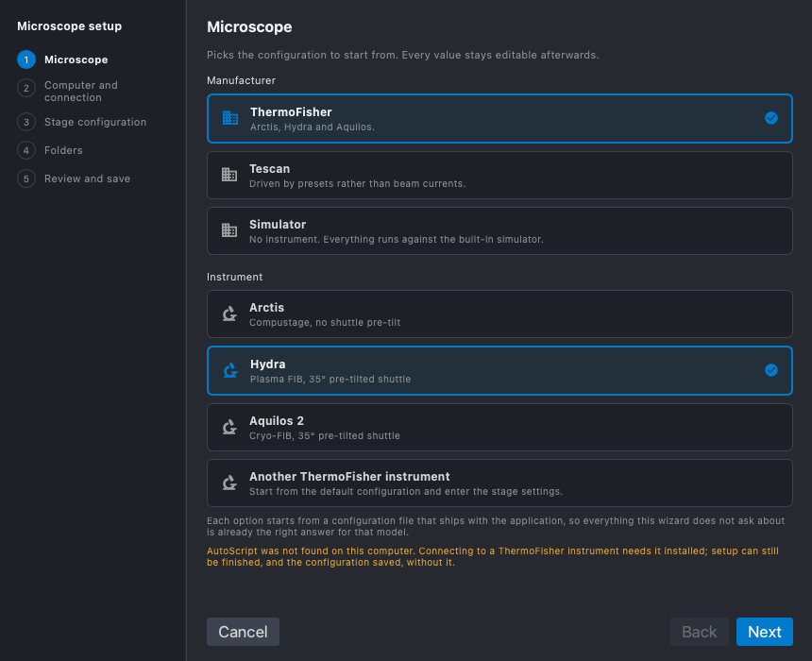The image size is (812, 661).
Task: Choose Simulator as the manufacturer
Action: (499, 231)
